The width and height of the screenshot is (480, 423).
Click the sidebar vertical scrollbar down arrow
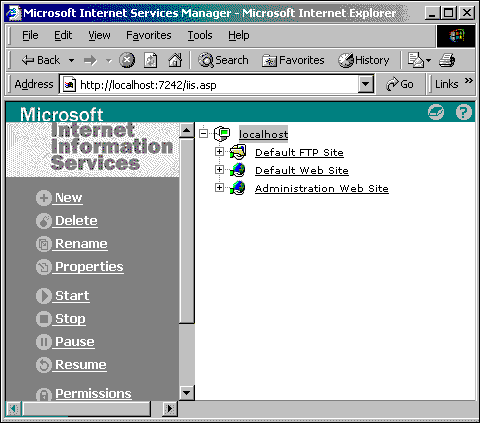187,392
